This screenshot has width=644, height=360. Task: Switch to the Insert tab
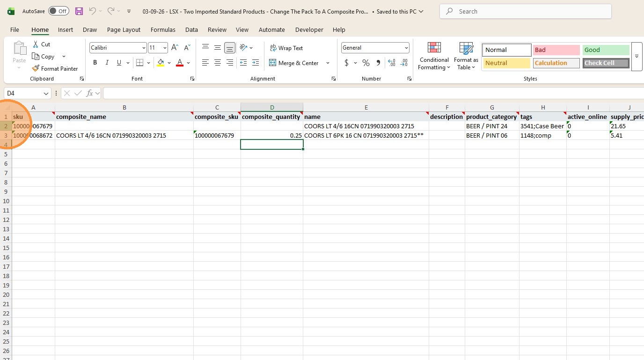(x=66, y=29)
